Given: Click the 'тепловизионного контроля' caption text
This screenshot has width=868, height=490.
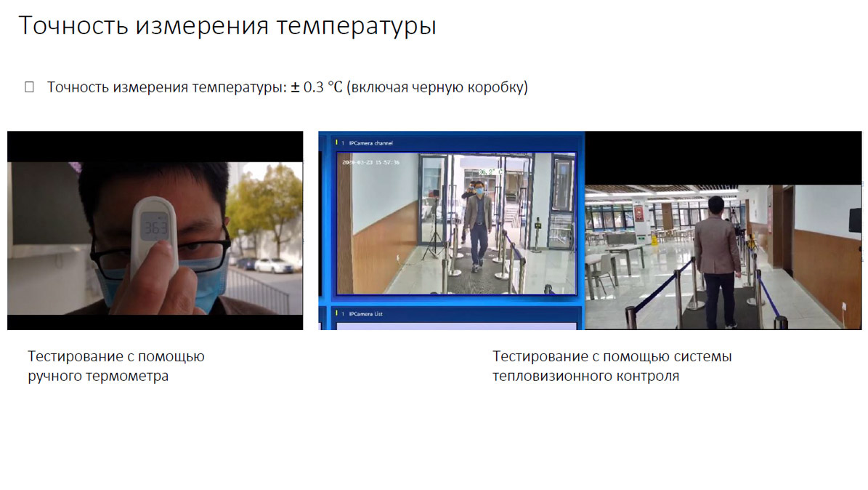Looking at the screenshot, I should 585,377.
